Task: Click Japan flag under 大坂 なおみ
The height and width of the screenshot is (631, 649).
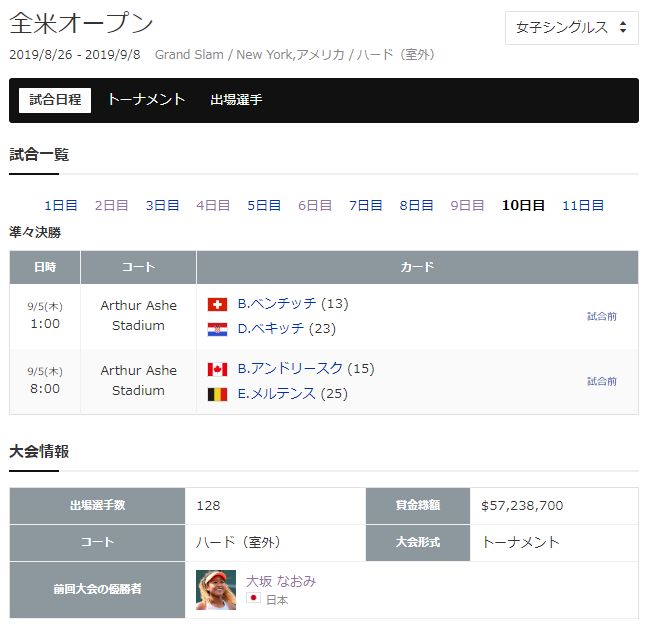Action: tap(253, 598)
